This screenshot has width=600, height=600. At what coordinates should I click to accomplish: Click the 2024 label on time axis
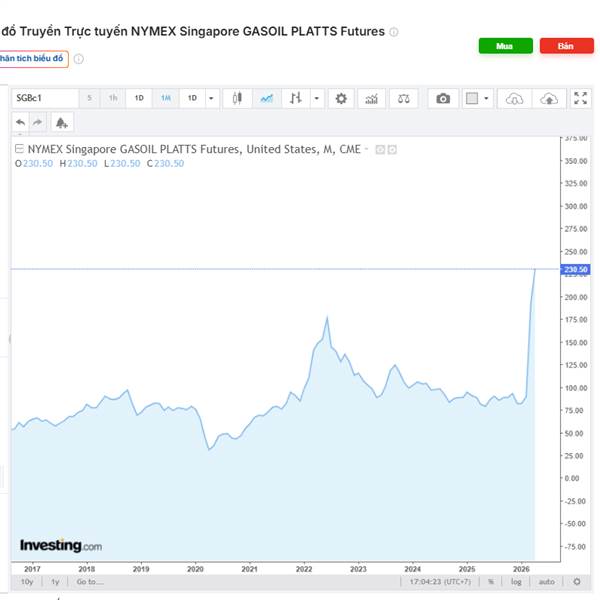[412, 569]
